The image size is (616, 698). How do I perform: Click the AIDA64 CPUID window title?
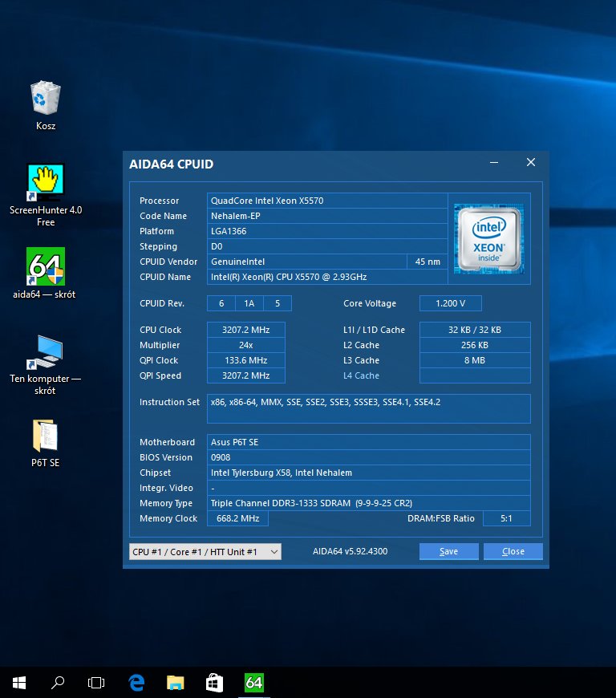[172, 164]
